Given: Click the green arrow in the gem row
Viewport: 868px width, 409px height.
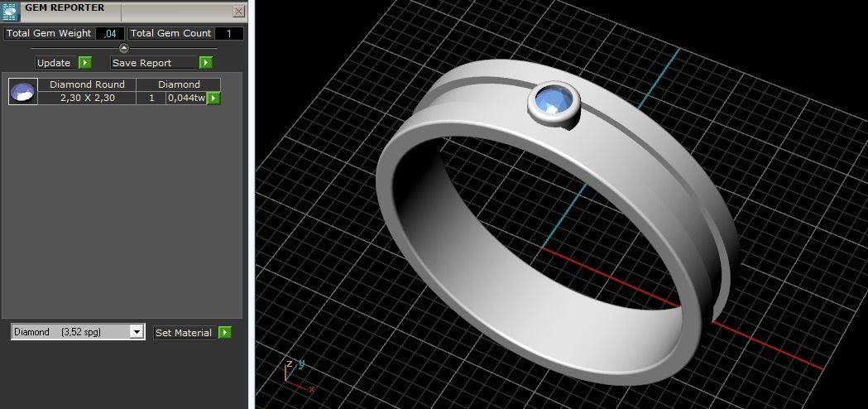Looking at the screenshot, I should tap(213, 98).
